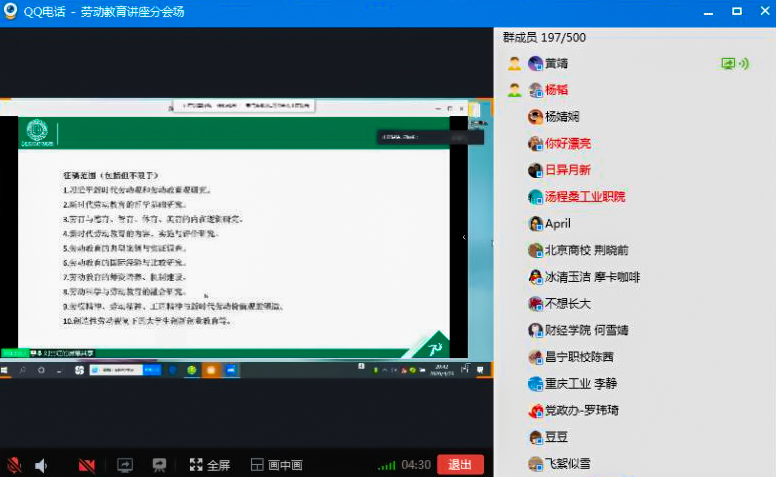Check the green signal strength bars
The width and height of the screenshot is (776, 477).
(x=386, y=465)
